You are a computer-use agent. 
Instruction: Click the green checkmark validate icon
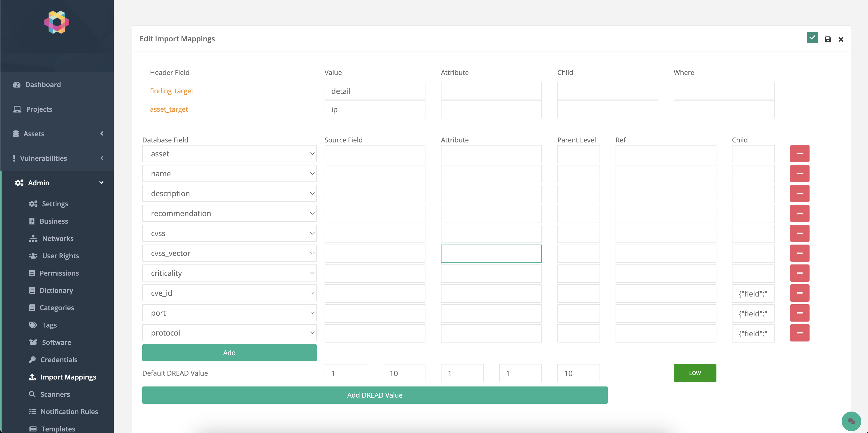pos(812,38)
